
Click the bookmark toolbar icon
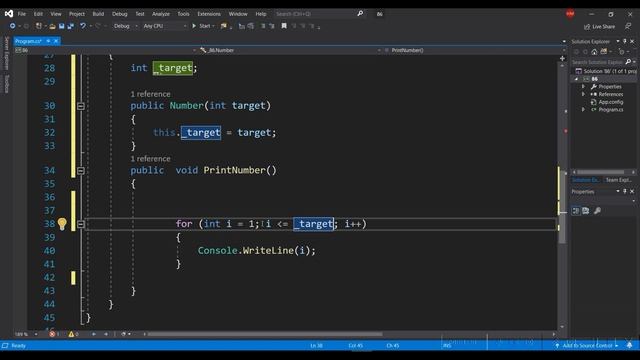pyautogui.click(x=284, y=26)
